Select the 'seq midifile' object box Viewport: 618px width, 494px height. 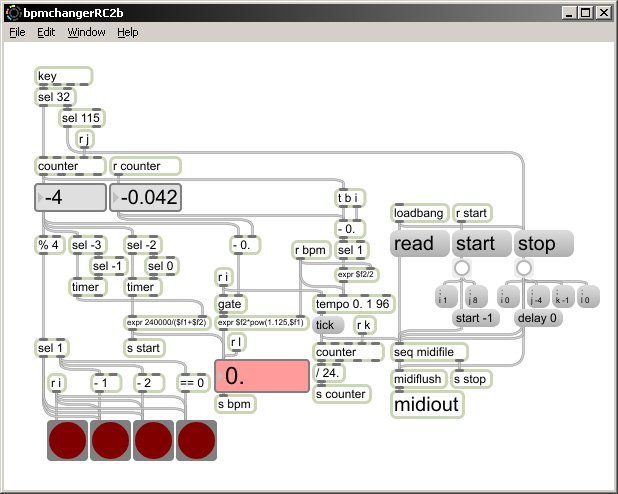pyautogui.click(x=430, y=352)
